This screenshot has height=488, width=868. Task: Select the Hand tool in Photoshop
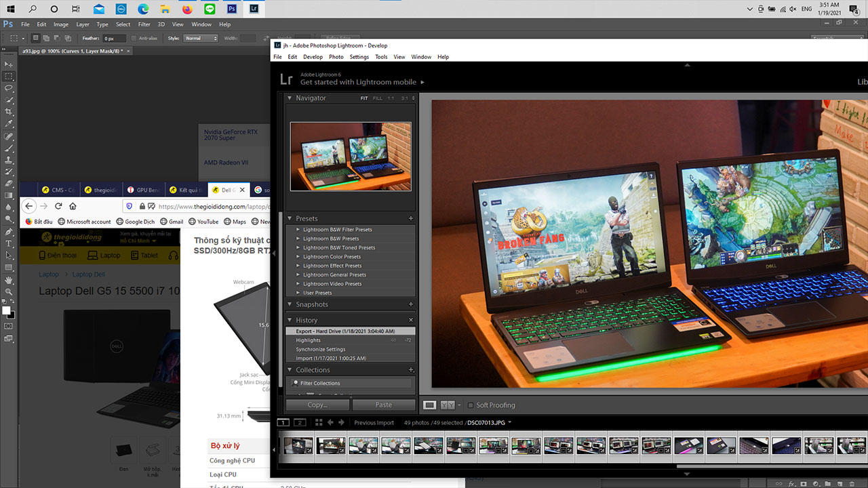(9, 279)
